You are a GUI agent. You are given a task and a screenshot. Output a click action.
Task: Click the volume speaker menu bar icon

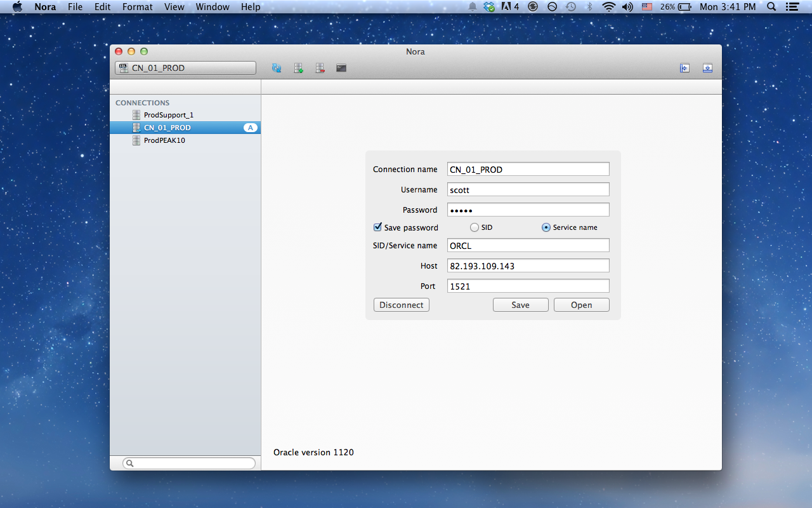tap(627, 7)
